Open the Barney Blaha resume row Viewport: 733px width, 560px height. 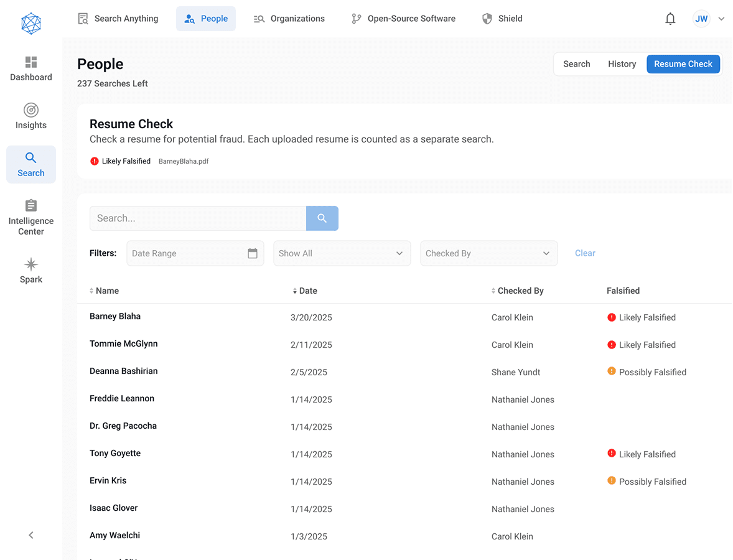[x=115, y=317]
